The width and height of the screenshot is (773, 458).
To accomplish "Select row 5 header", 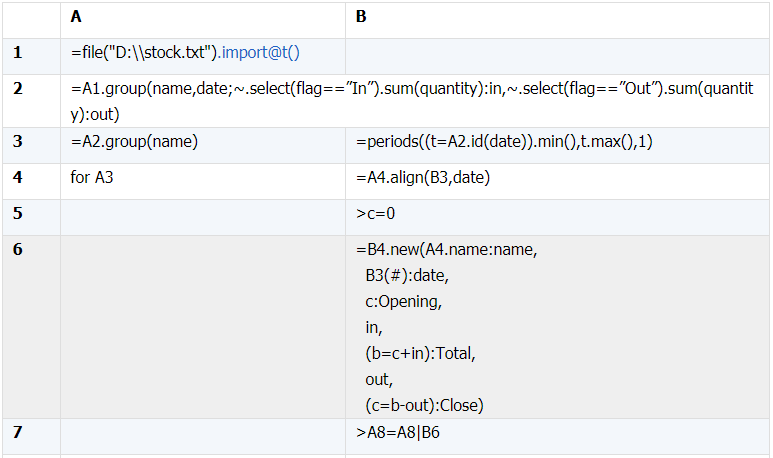I will (31, 217).
